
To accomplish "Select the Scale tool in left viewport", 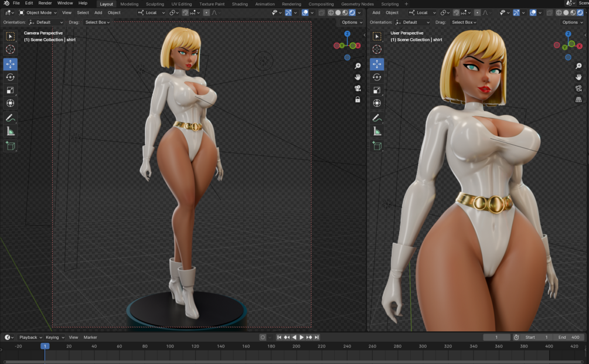I will (x=10, y=90).
